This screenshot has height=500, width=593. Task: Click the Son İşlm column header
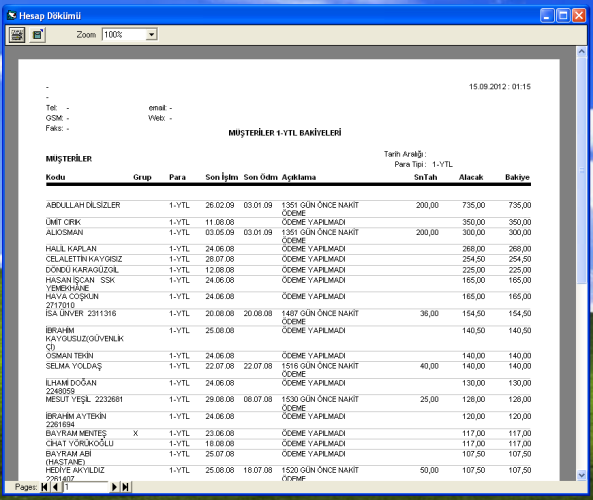click(222, 177)
